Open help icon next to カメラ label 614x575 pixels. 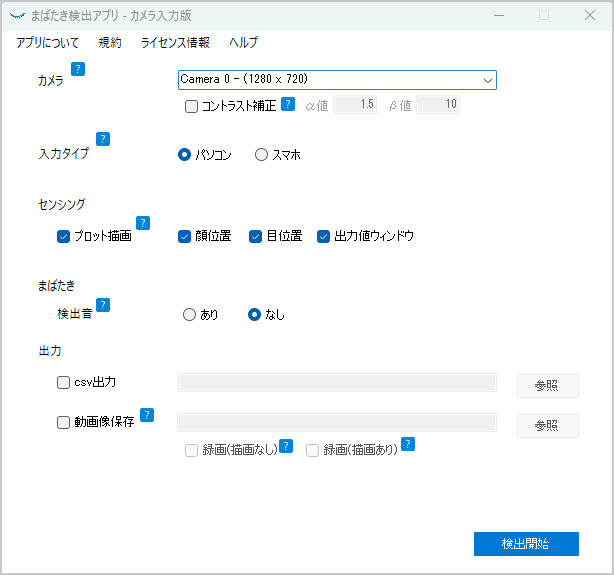pos(78,69)
